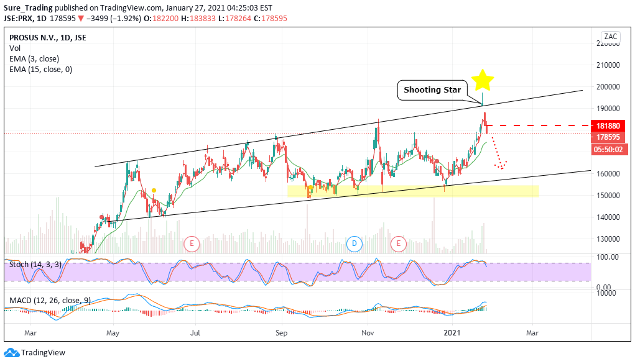Image resolution: width=635 pixels, height=364 pixels.
Task: Click the 05:50:02 countdown label
Action: (x=610, y=150)
